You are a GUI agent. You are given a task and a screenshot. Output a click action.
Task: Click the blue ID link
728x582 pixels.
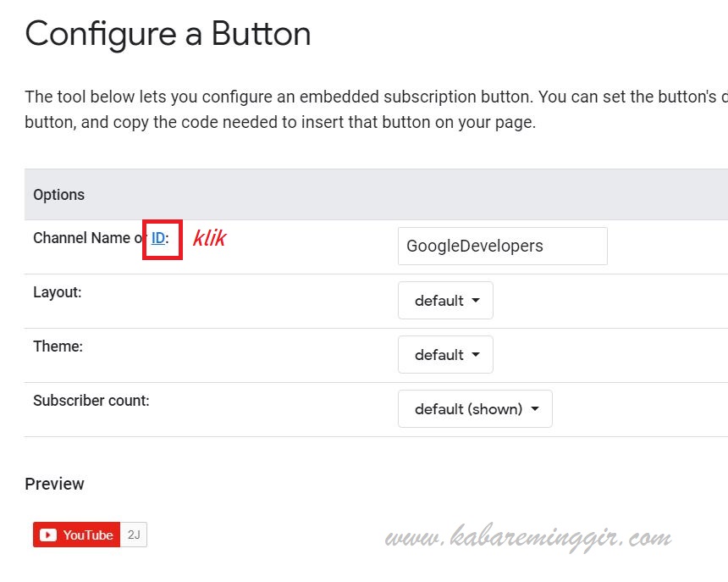[x=158, y=238]
